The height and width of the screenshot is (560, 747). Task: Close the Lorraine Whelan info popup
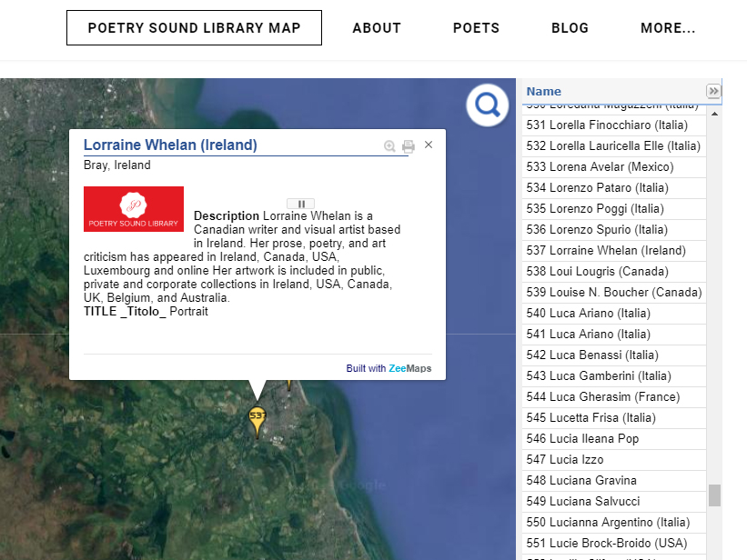tap(429, 145)
